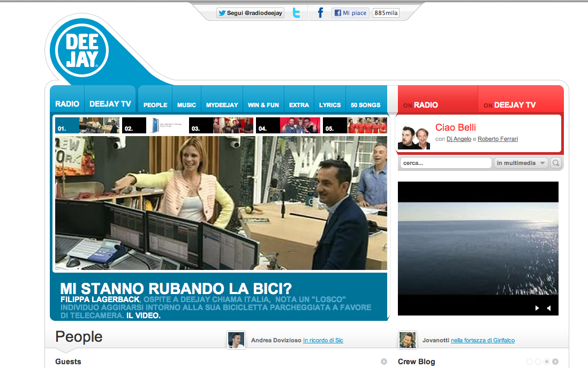Go to next Crew Blog item arrow
The height and width of the screenshot is (368, 588).
(x=555, y=362)
